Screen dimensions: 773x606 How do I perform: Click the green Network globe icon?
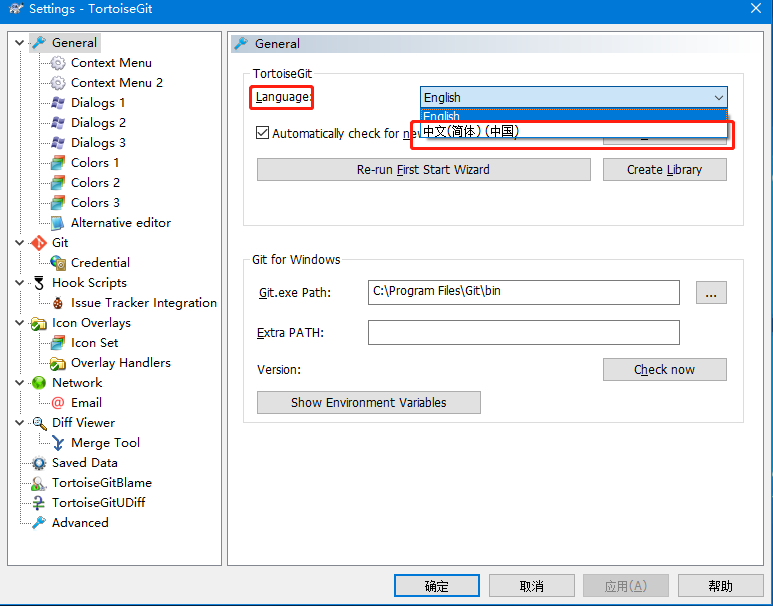(x=39, y=383)
